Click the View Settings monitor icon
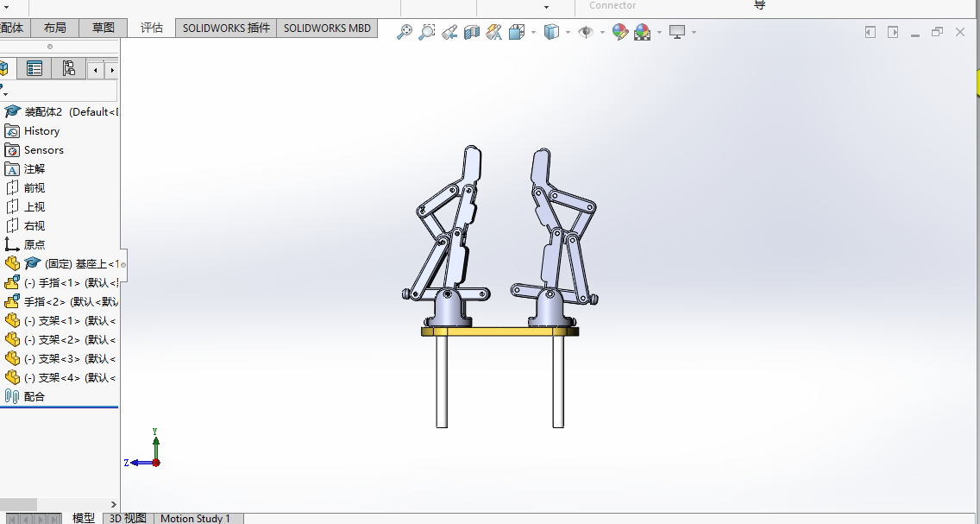This screenshot has width=980, height=524. (677, 32)
